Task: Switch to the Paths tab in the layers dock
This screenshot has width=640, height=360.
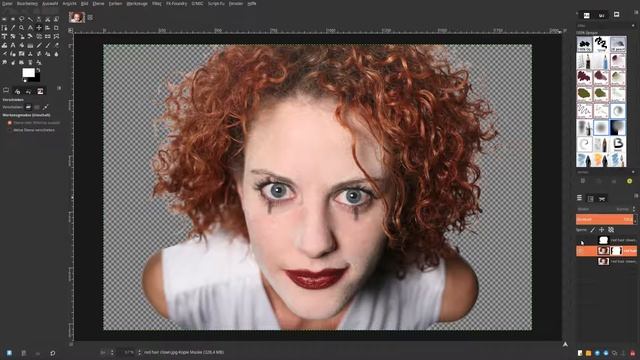Action: (x=602, y=198)
